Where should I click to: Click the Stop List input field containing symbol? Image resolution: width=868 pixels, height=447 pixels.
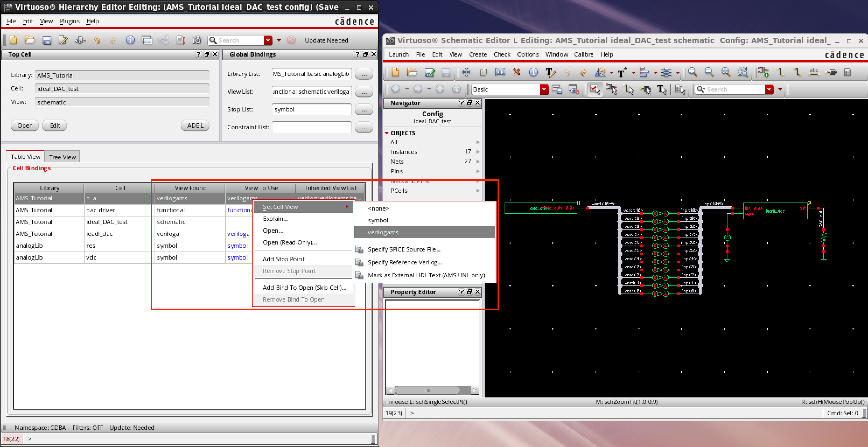coord(312,109)
